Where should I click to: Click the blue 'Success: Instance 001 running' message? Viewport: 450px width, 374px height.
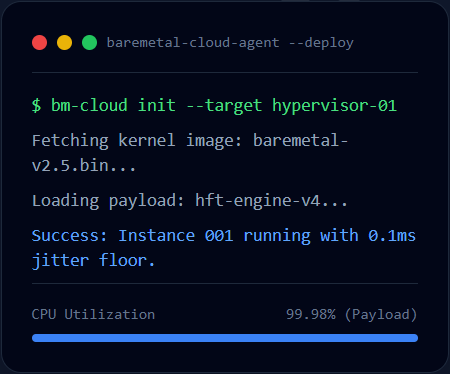pyautogui.click(x=224, y=248)
